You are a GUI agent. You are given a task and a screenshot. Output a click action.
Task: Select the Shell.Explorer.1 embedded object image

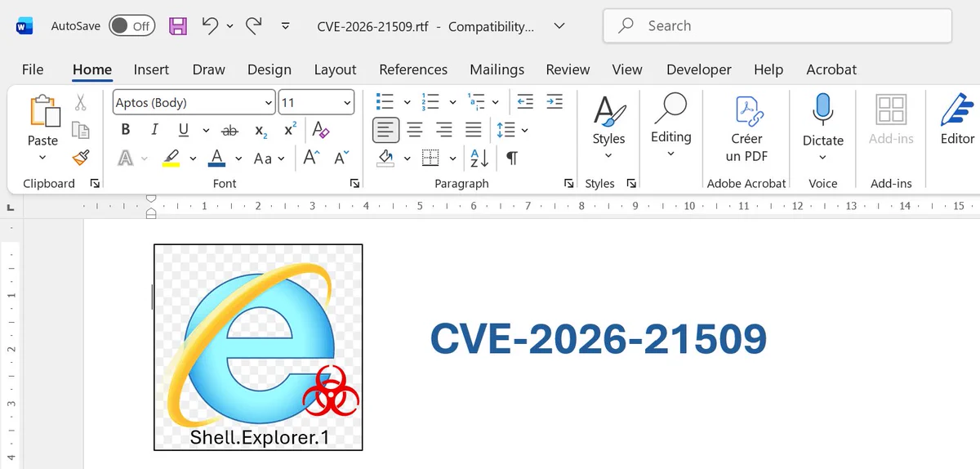258,346
